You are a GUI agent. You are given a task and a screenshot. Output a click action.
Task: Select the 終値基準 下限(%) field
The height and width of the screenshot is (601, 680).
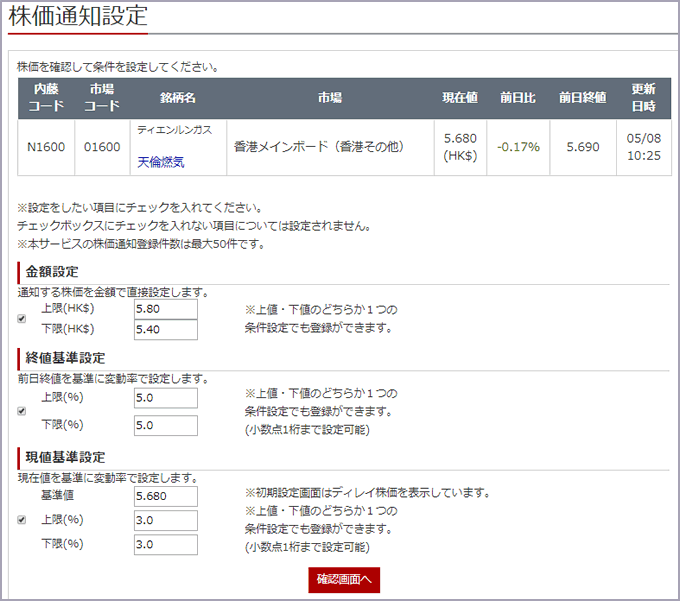[166, 425]
